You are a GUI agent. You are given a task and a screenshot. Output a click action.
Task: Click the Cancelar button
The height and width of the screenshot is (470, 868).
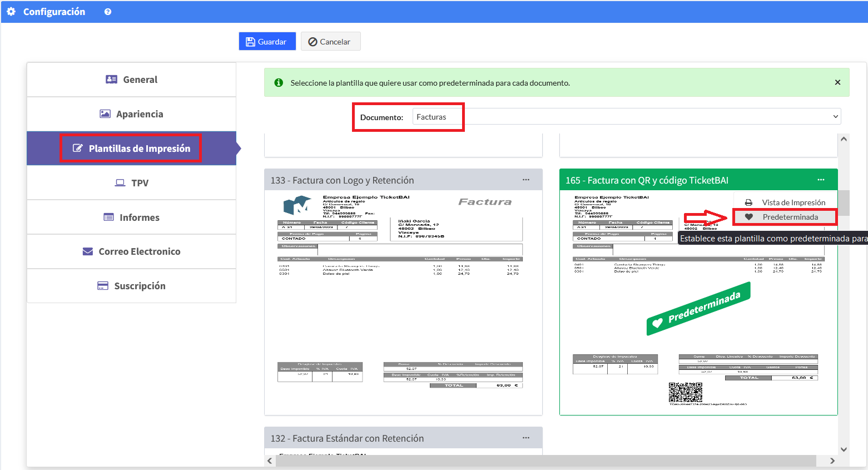point(330,41)
